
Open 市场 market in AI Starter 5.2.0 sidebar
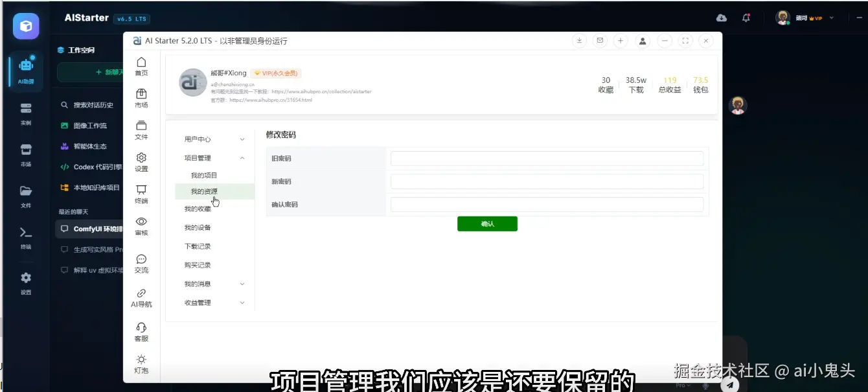tap(141, 98)
